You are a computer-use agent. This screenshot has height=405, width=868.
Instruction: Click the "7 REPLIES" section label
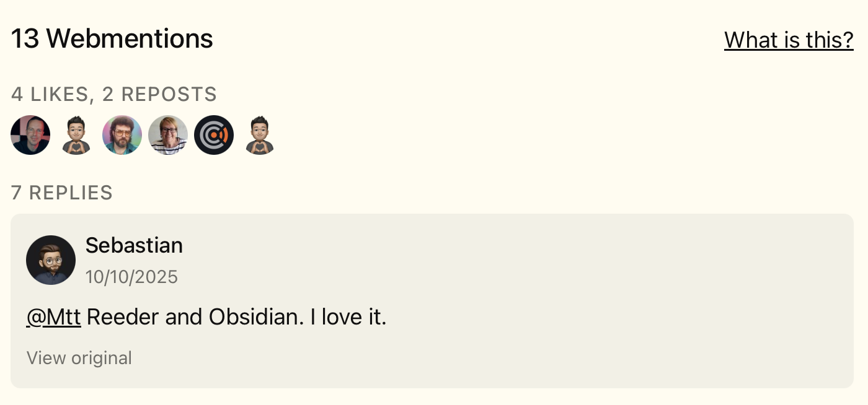62,193
